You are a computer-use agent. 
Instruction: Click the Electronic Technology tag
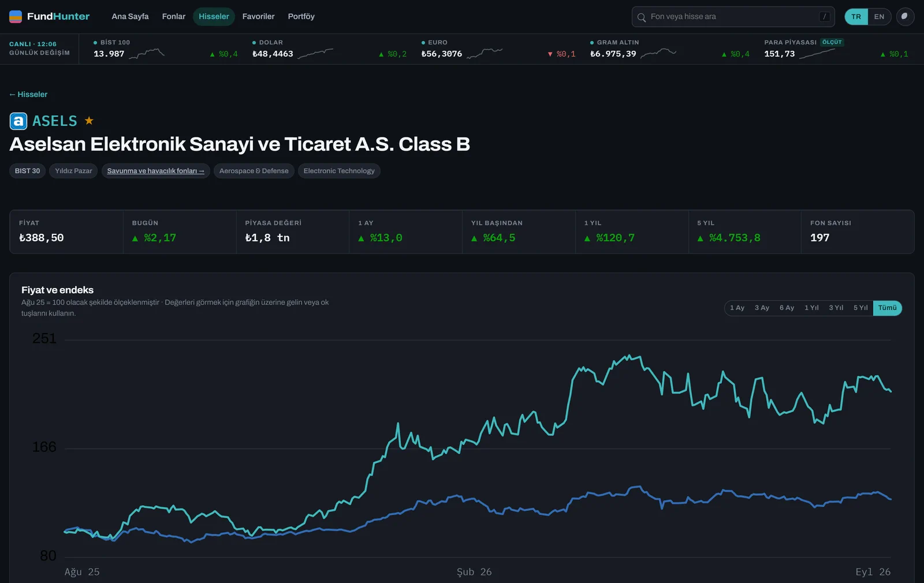point(339,171)
